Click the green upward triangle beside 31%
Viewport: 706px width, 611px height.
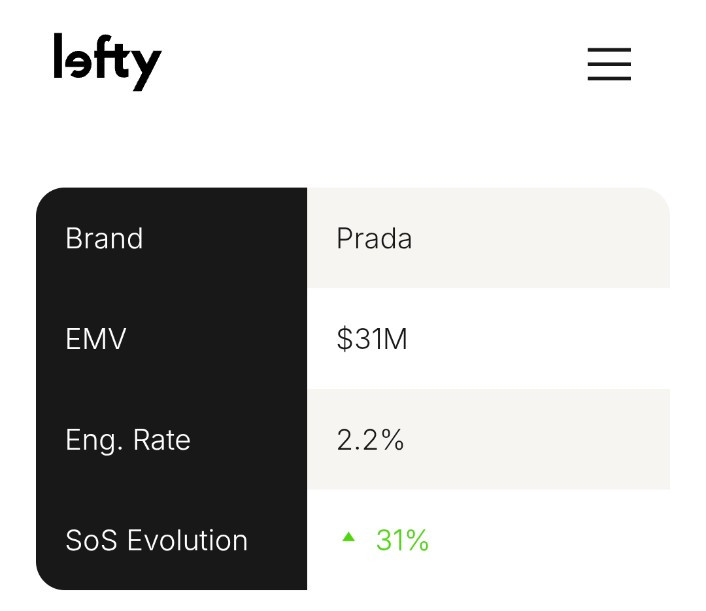[x=348, y=537]
